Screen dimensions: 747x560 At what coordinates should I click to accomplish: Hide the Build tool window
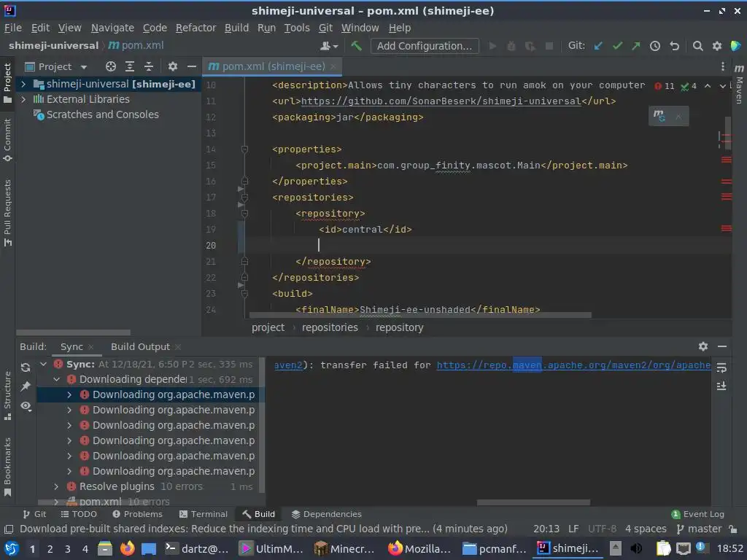click(x=722, y=346)
